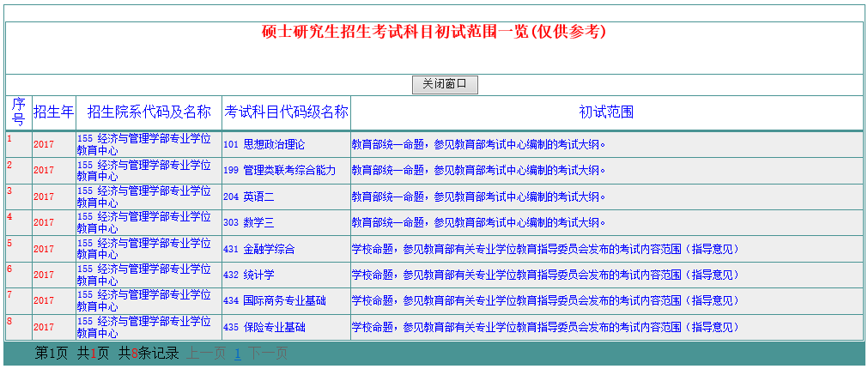868x369 pixels.
Task: Select the 303 数学三 subject entry
Action: tap(248, 222)
